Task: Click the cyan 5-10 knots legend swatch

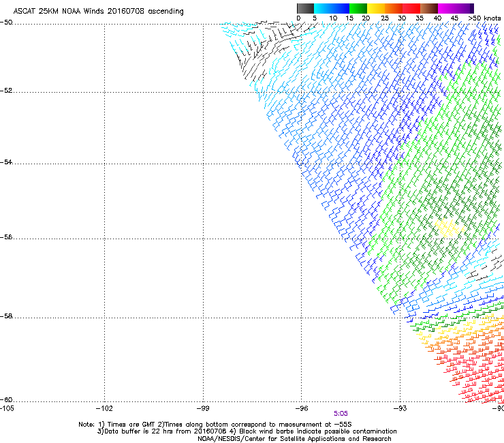Action: [323, 8]
